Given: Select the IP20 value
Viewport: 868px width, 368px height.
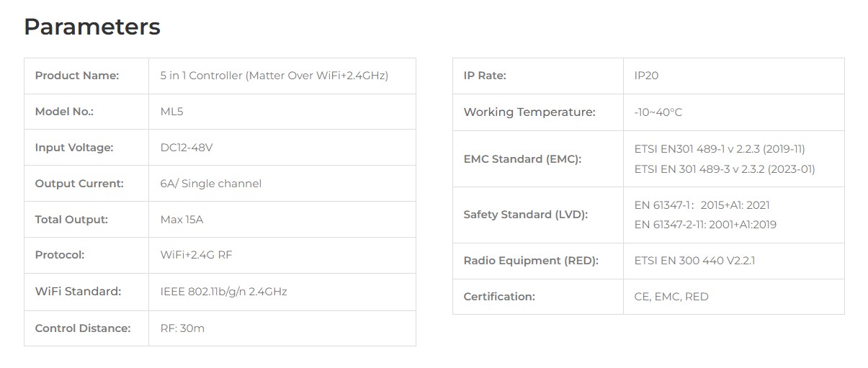Looking at the screenshot, I should click(646, 76).
